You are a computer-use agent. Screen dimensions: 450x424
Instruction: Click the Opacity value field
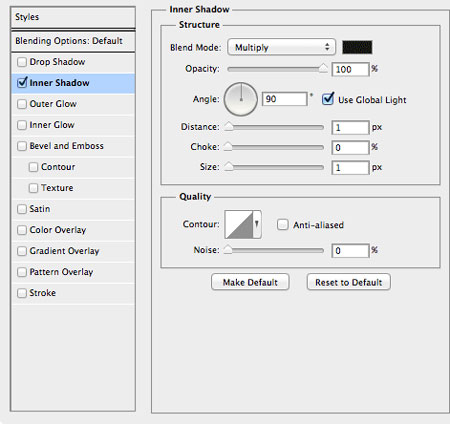[x=350, y=69]
